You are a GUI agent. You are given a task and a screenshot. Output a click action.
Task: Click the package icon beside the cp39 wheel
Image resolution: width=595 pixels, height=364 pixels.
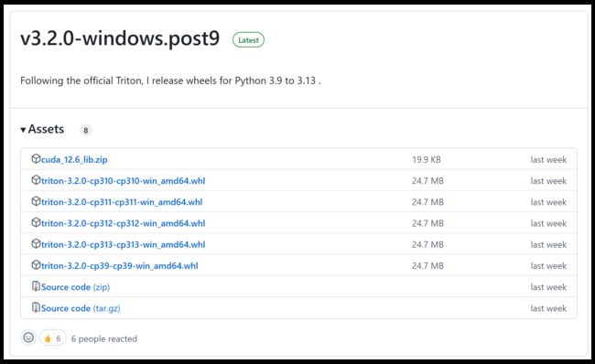[36, 265]
